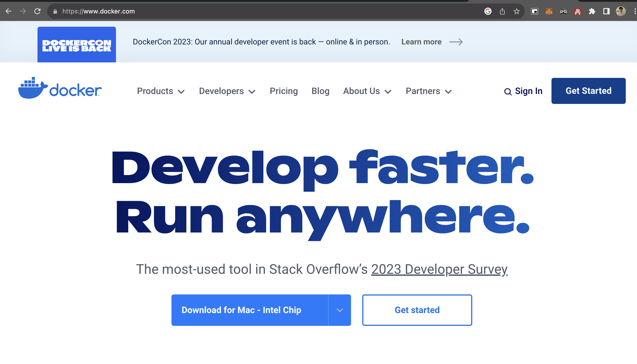View site security lock info
This screenshot has width=637, height=364.
55,11
